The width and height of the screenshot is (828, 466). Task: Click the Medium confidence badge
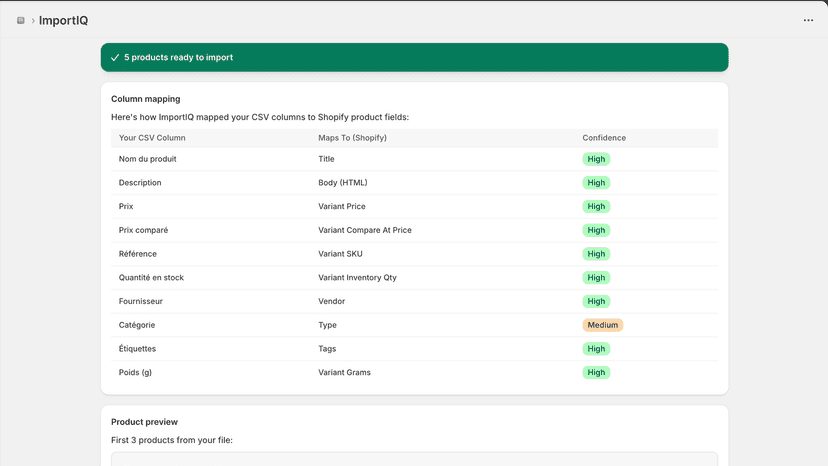click(603, 325)
